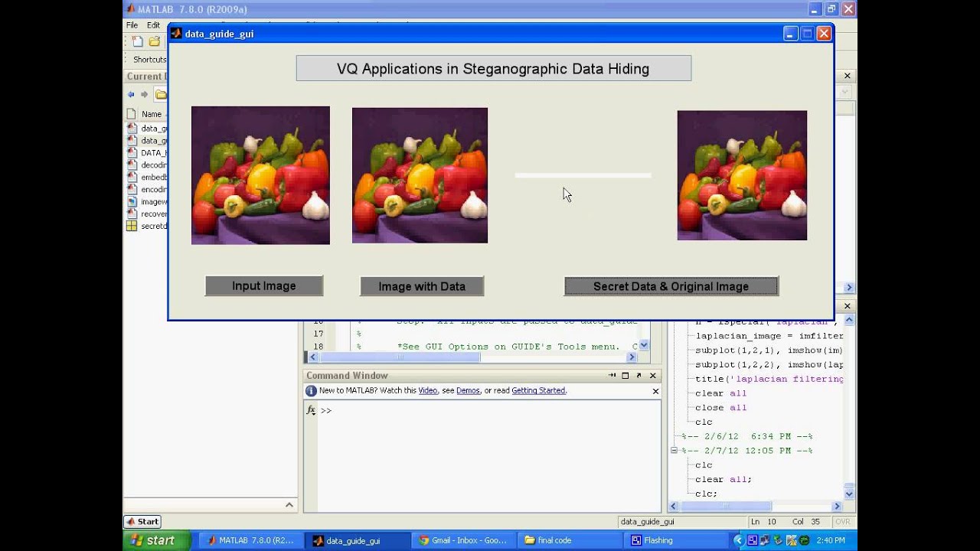The height and width of the screenshot is (551, 980).
Task: Select the decodin file in directory list
Action: coord(147,165)
